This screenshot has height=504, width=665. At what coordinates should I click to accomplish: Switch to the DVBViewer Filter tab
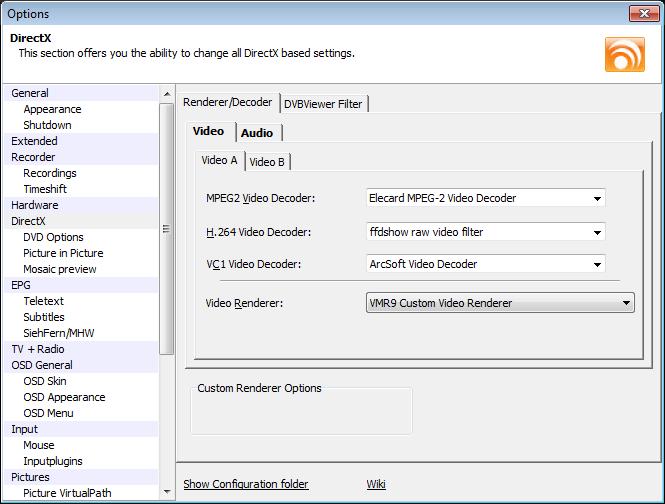click(324, 103)
